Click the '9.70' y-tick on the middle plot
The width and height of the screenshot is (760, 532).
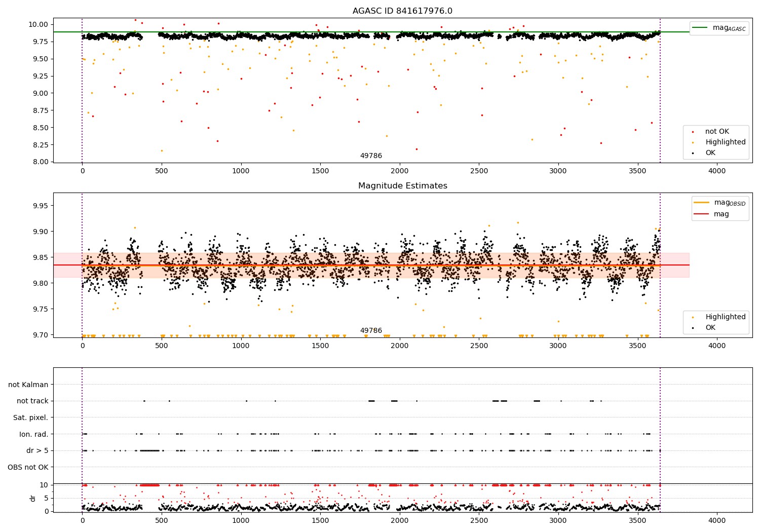[x=41, y=335]
